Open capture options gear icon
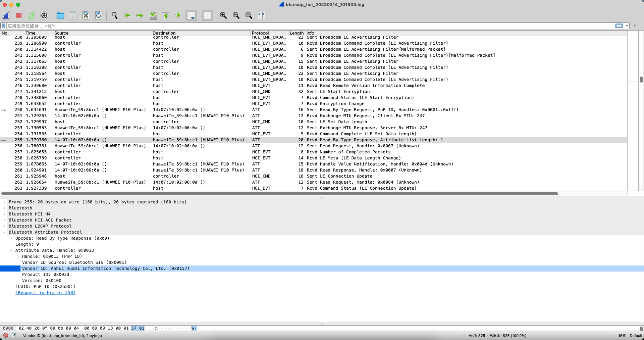Viewport: 644px width, 340px height. [44, 15]
